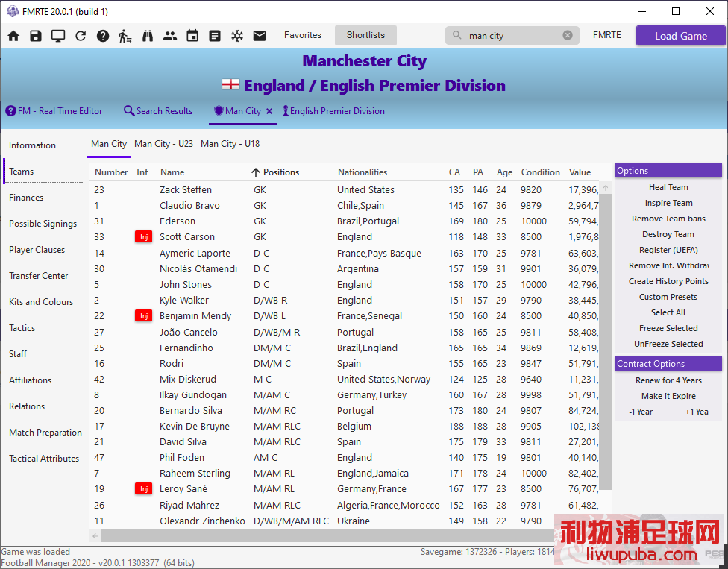This screenshot has height=569, width=728.
Task: Open Transfer Center in sidebar
Action: 39,276
